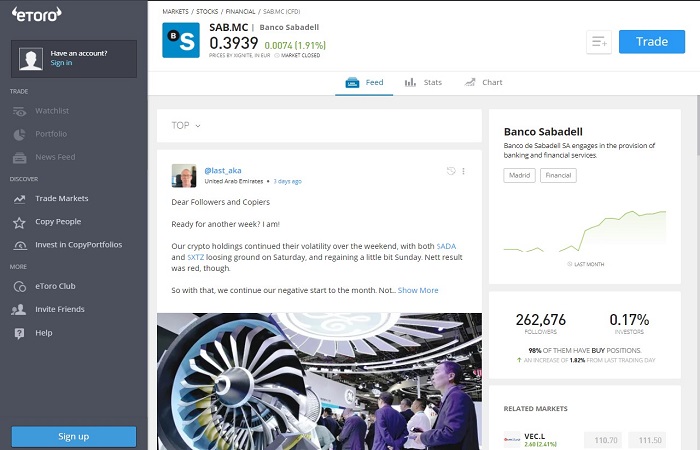Click the Trade Markets trend icon

pos(19,199)
